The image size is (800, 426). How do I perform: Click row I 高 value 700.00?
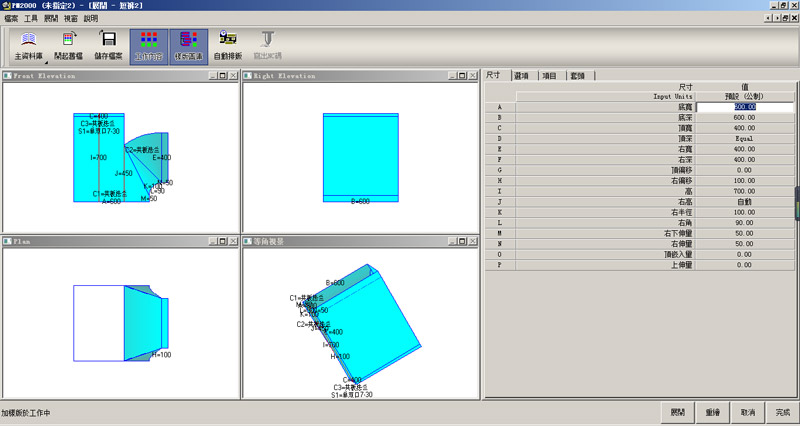745,191
